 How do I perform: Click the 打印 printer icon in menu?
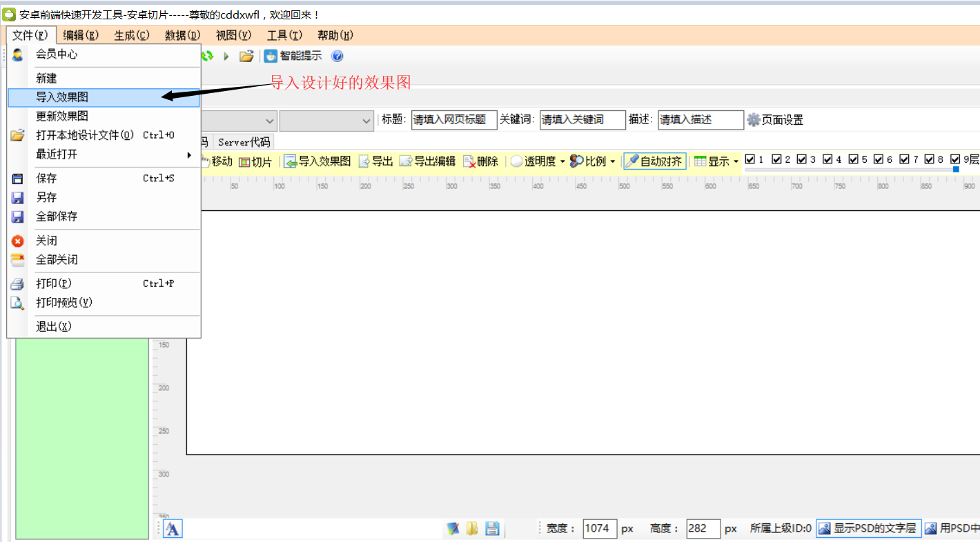(18, 283)
